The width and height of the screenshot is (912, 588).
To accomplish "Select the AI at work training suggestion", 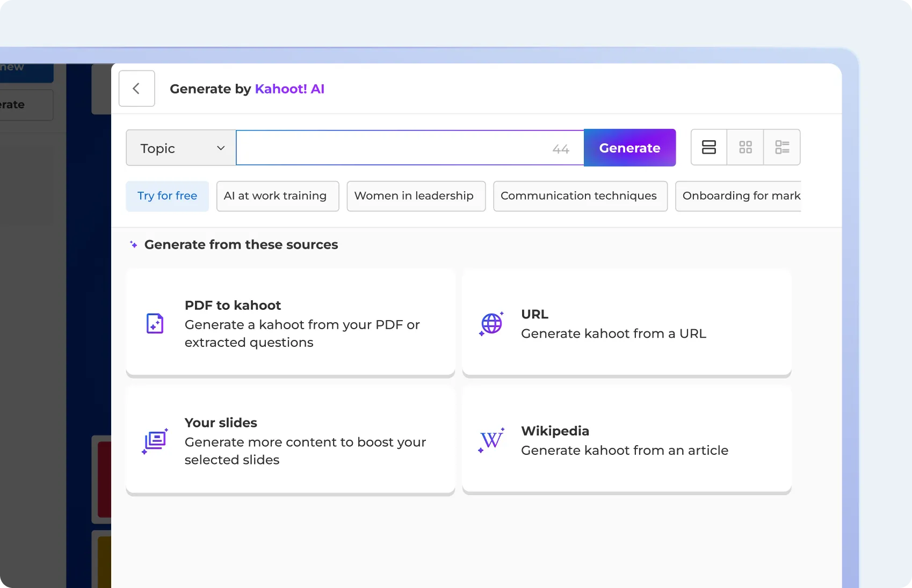I will 278,196.
